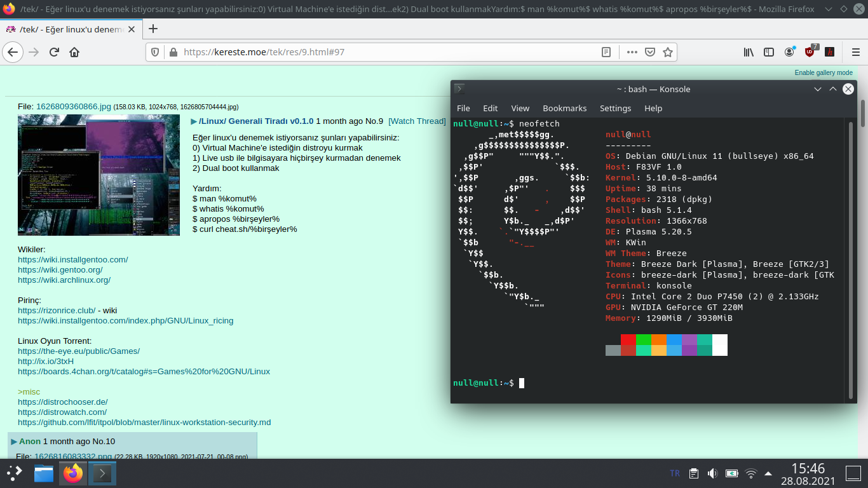Save the page to Pocket
Viewport: 868px width, 488px height.
(x=649, y=52)
